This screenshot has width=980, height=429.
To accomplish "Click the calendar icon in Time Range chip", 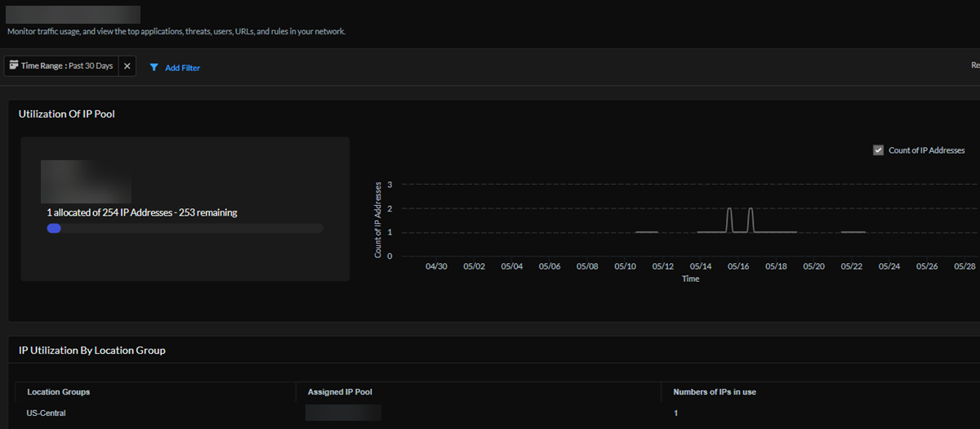I will pos(14,65).
